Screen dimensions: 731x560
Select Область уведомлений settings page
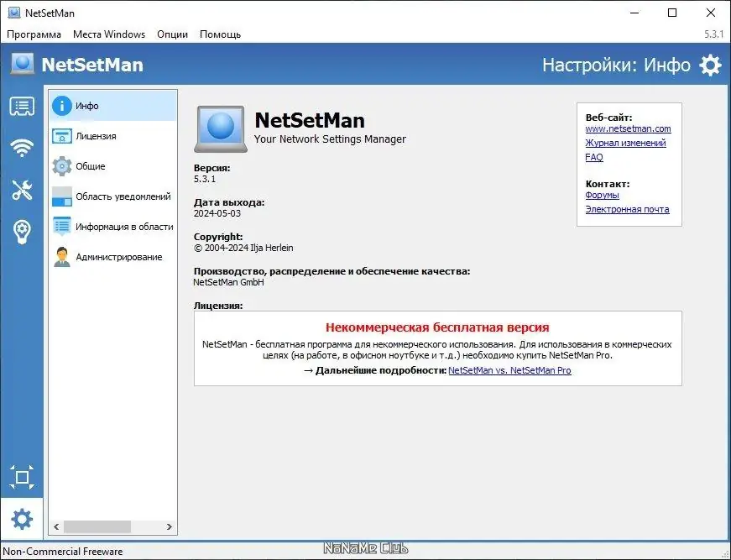(112, 196)
